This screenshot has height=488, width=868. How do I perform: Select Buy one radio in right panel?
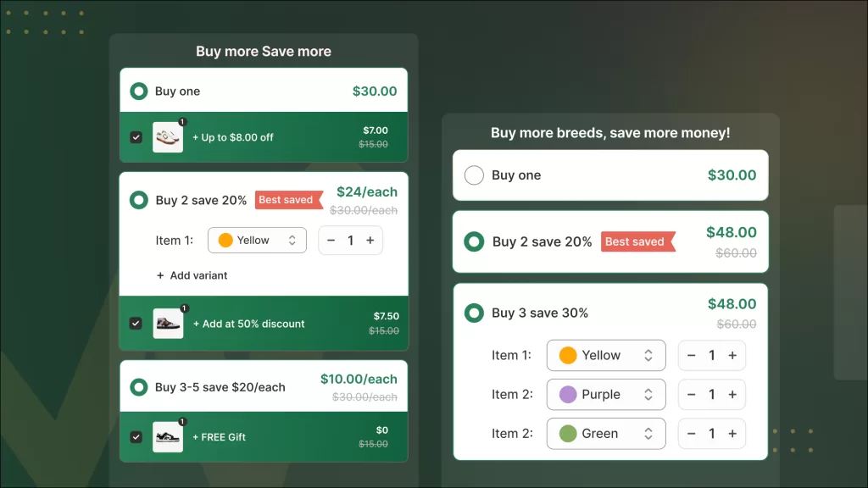tap(475, 175)
